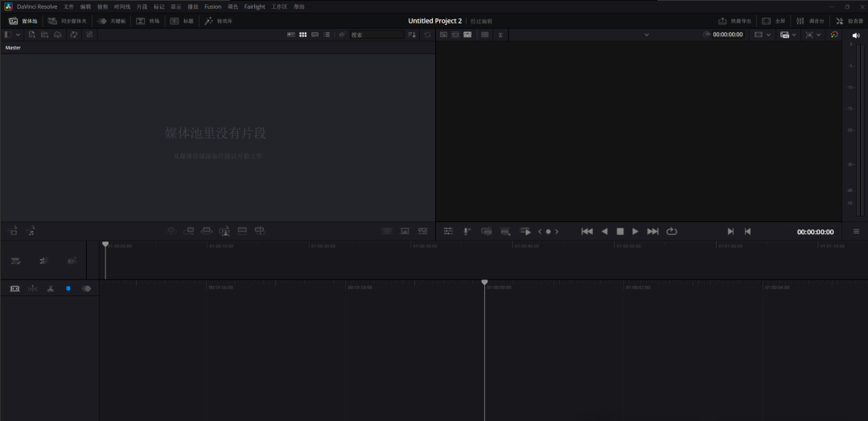Open the 转场 transitions panel
Viewport: 868px width, 421px height.
147,21
